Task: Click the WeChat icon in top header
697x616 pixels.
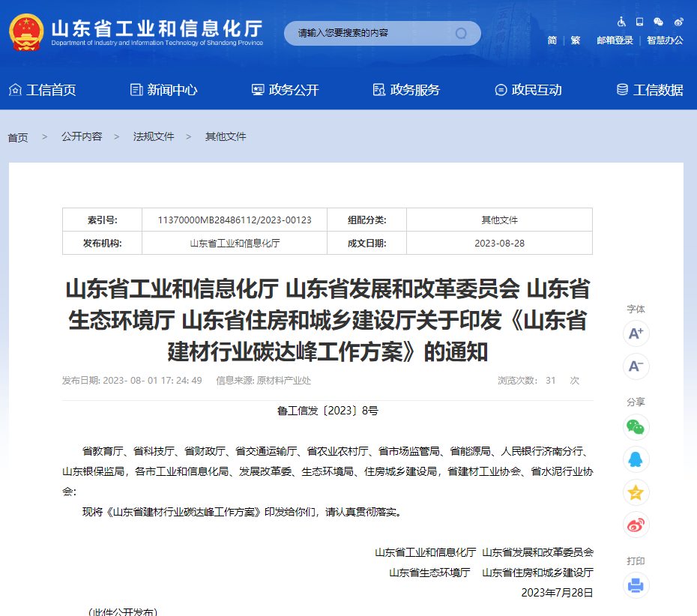Action: [659, 22]
